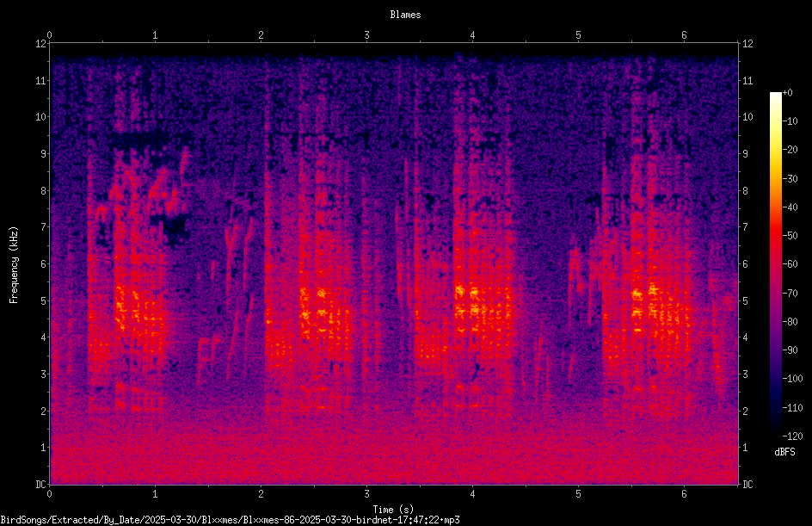This screenshot has width=812, height=526.
Task: Click the "11" label on the left frequency axis
Action: (40, 80)
